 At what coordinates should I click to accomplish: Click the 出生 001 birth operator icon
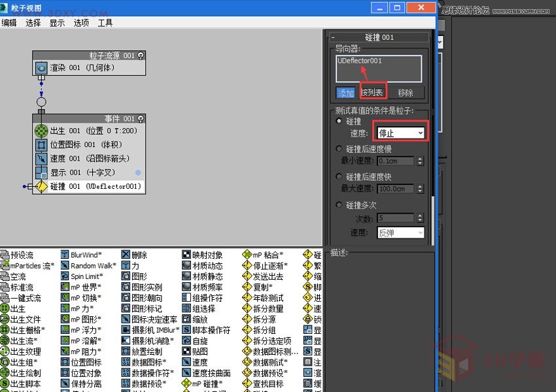pos(41,130)
